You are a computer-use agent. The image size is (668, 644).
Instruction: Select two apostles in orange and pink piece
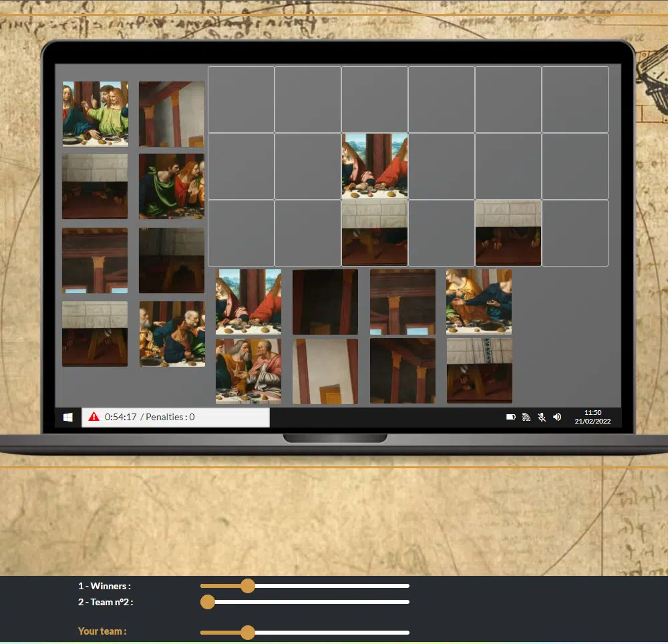pyautogui.click(x=248, y=371)
